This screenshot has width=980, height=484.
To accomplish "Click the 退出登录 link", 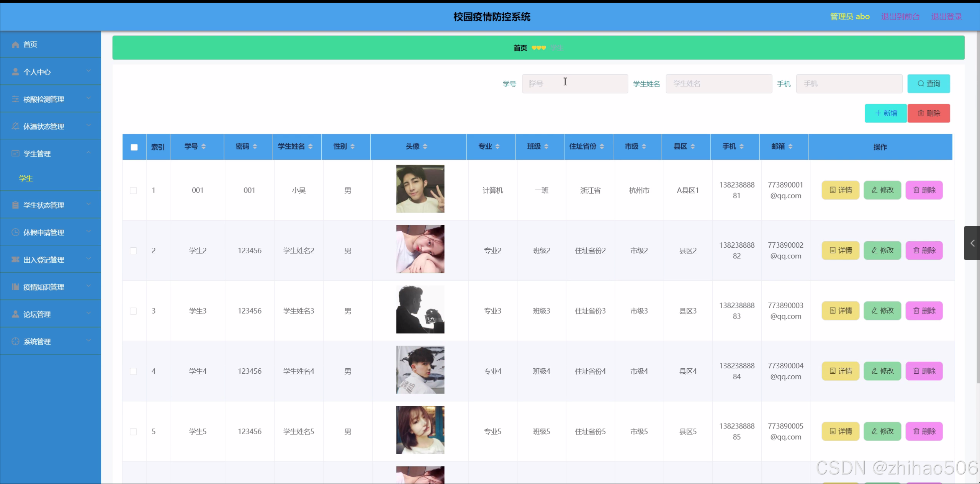I will tap(946, 16).
